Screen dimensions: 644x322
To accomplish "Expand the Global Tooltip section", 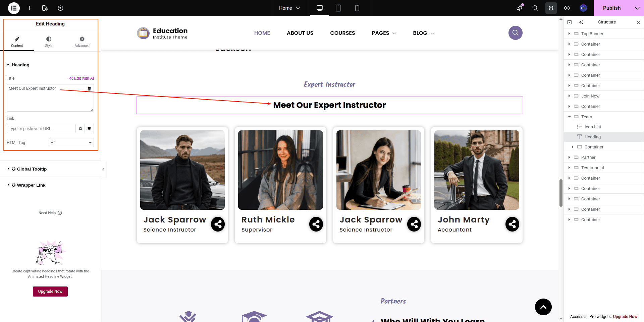I will pos(32,169).
